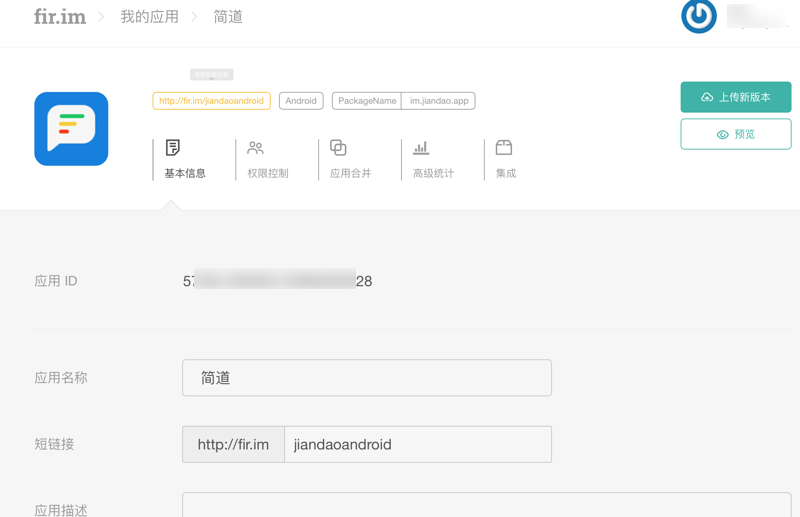Click the app merge overlapping squares icon
Screen dimensions: 800x517
[338, 148]
